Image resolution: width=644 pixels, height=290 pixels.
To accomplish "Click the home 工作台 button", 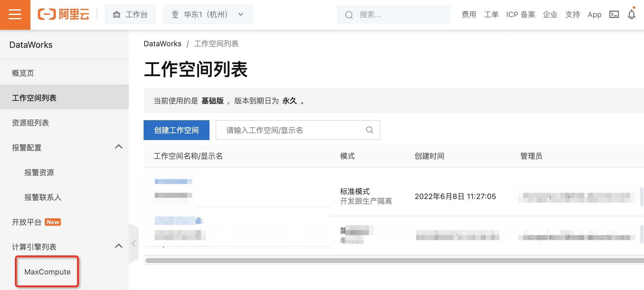I will click(x=130, y=15).
